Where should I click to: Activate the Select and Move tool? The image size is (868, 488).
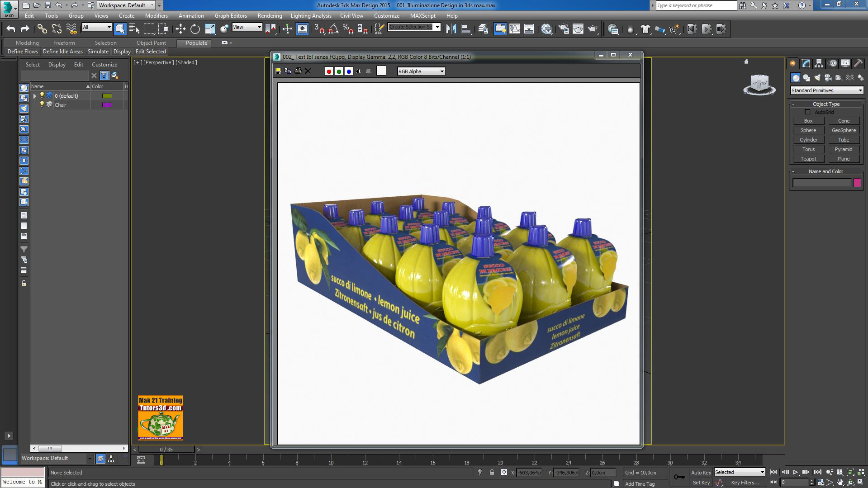click(x=180, y=29)
